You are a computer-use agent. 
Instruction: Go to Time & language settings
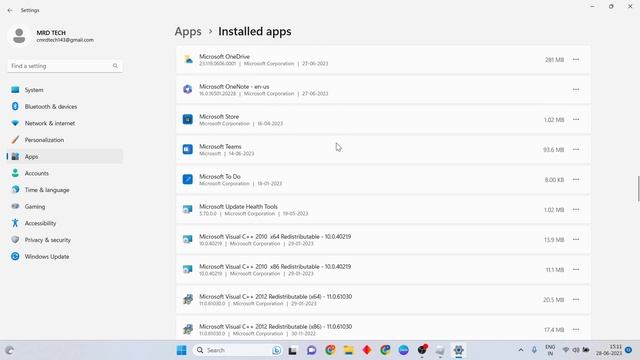pos(65,190)
